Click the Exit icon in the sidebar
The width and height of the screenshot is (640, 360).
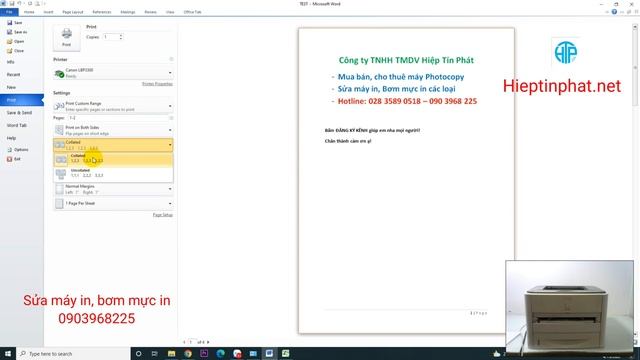pyautogui.click(x=9, y=159)
